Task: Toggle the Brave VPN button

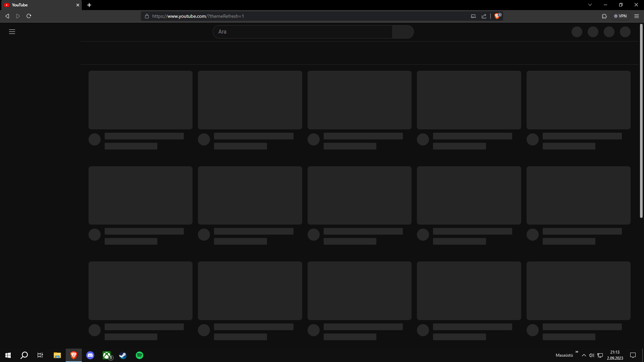Action: pyautogui.click(x=621, y=16)
